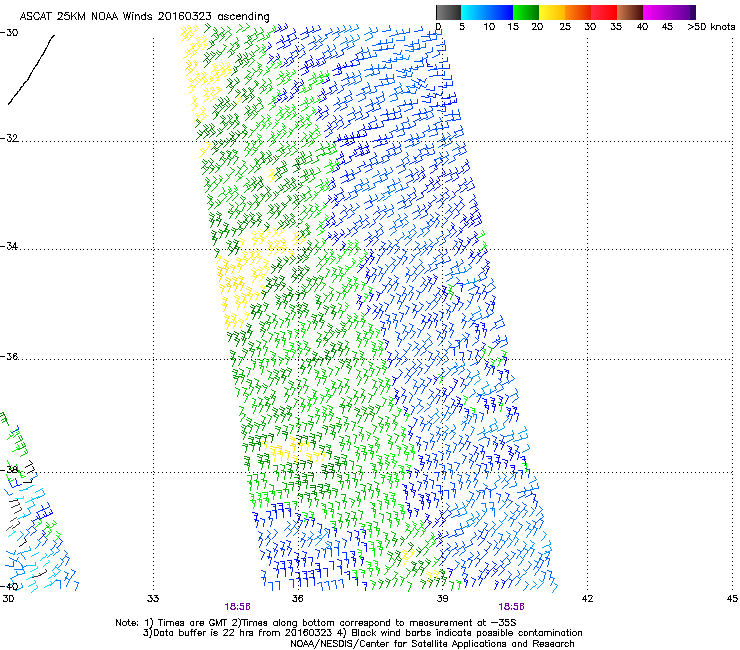Select the brown 35-40 knots legend segment
Image resolution: width=740 pixels, height=650 pixels.
click(x=630, y=12)
